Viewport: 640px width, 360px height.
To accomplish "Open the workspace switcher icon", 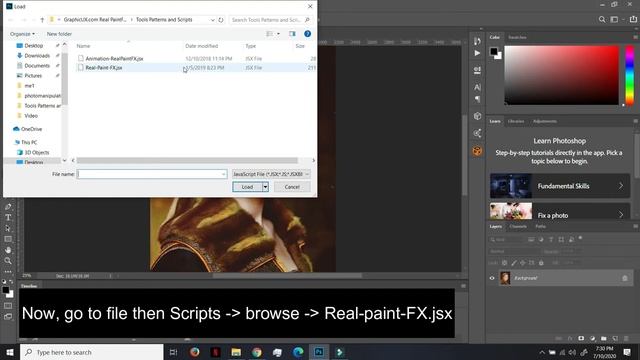I will [614, 20].
